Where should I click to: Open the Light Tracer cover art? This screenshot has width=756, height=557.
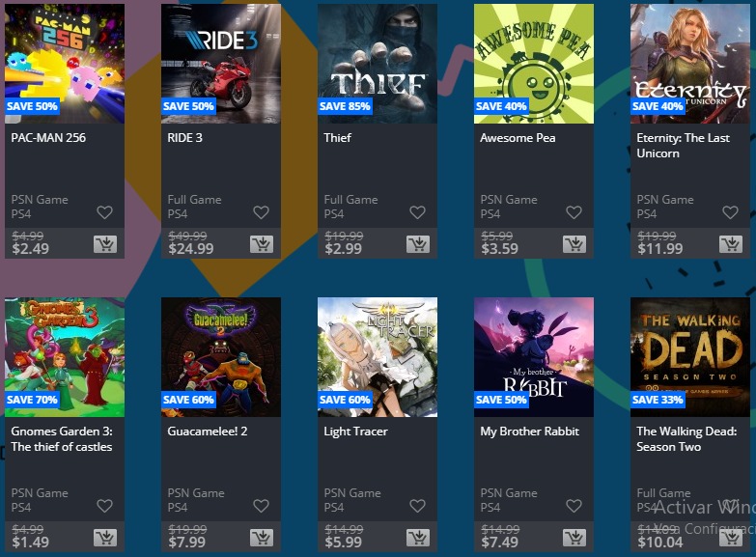pyautogui.click(x=378, y=357)
